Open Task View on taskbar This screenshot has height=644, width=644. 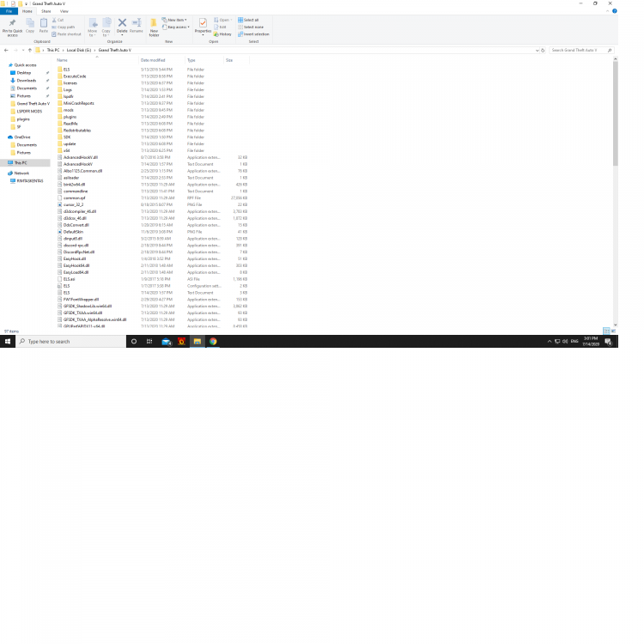click(149, 341)
